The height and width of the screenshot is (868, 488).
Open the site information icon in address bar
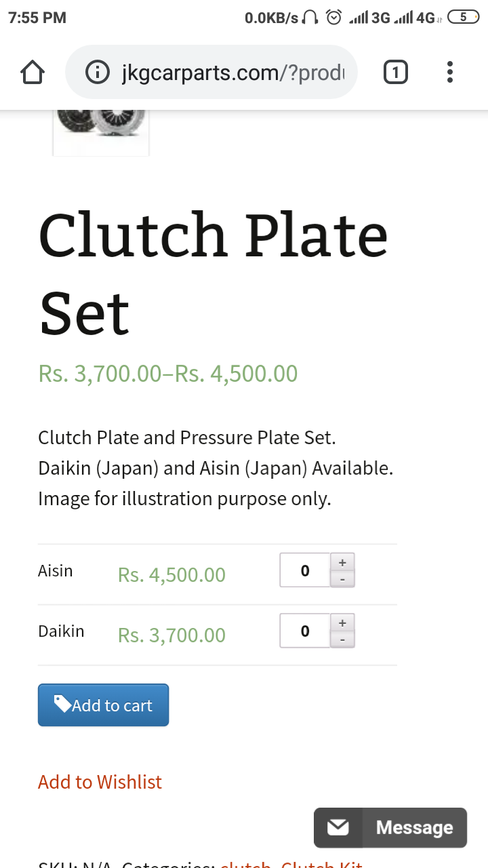point(98,72)
